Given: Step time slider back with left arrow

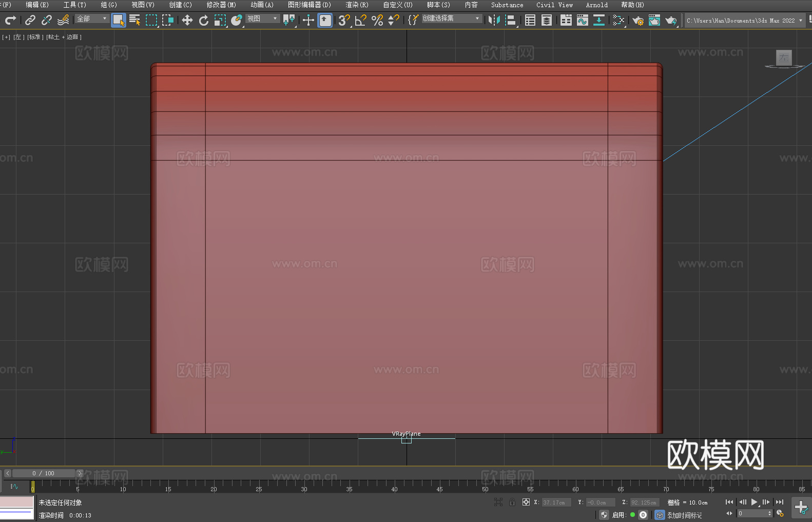Looking at the screenshot, I should tap(7, 473).
